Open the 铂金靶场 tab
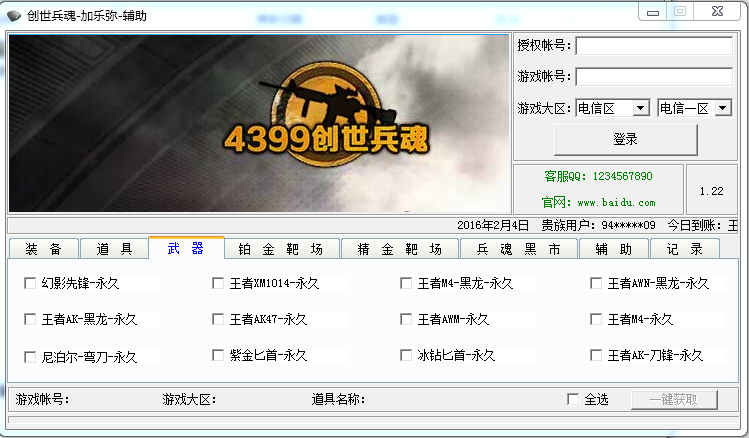This screenshot has width=749, height=438. (x=281, y=249)
